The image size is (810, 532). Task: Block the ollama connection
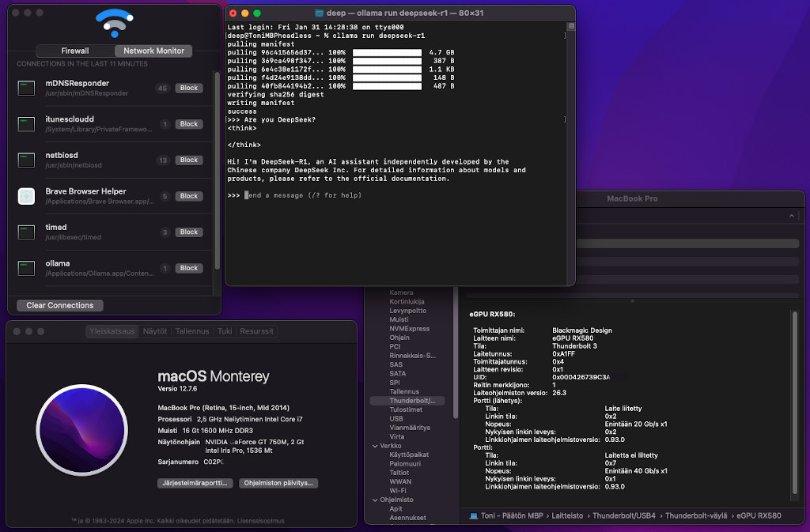tap(188, 268)
